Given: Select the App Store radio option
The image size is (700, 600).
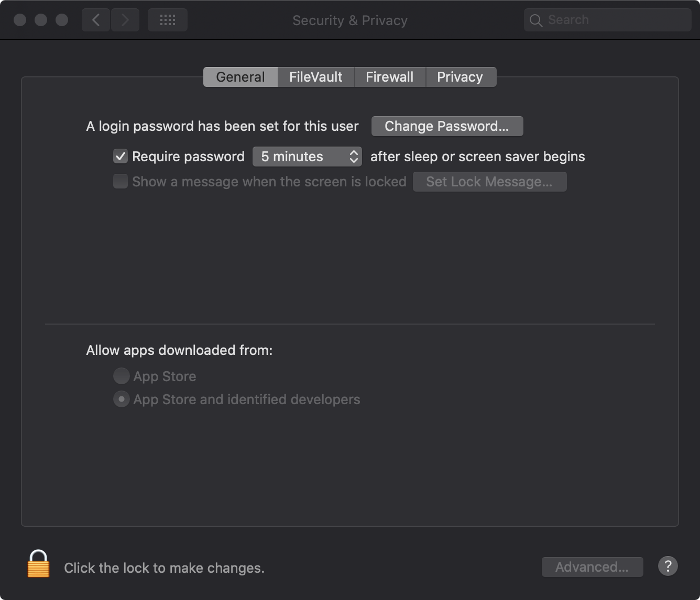Looking at the screenshot, I should [121, 375].
